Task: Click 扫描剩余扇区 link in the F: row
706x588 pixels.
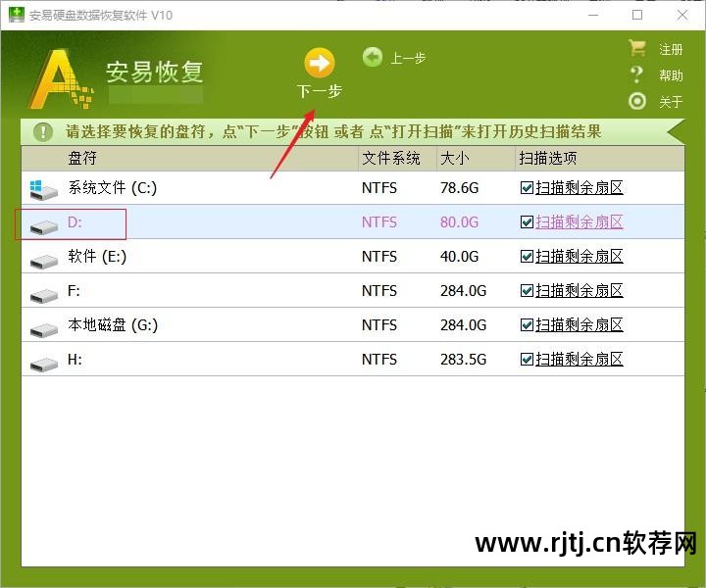Action: pos(580,291)
